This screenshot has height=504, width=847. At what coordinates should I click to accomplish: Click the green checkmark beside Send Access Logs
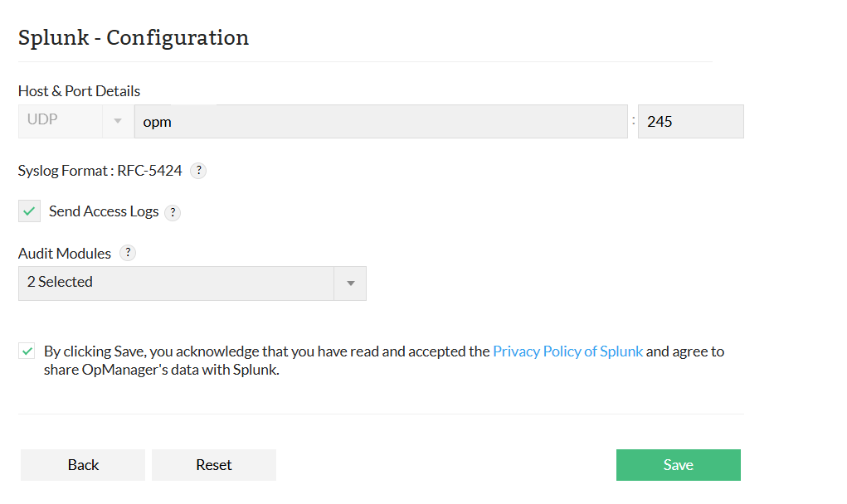tap(29, 211)
